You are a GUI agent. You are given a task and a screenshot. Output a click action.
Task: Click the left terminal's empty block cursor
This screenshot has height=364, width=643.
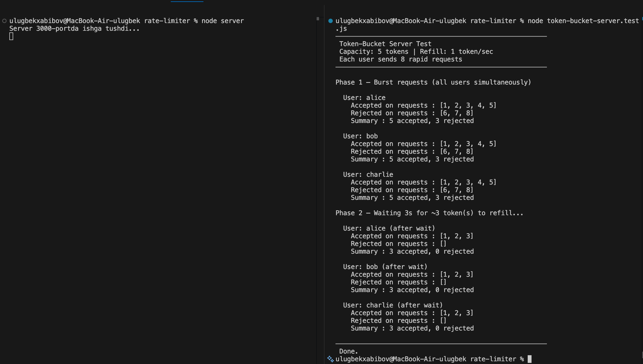pyautogui.click(x=11, y=36)
